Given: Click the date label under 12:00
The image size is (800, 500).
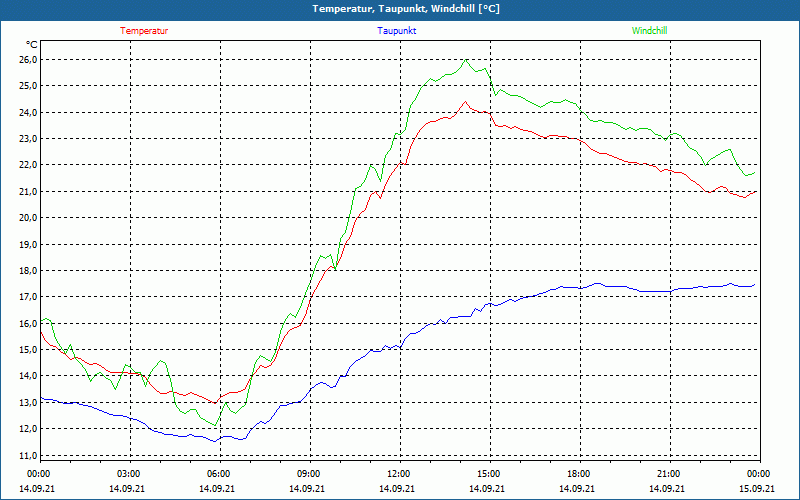Looking at the screenshot, I should click(397, 488).
